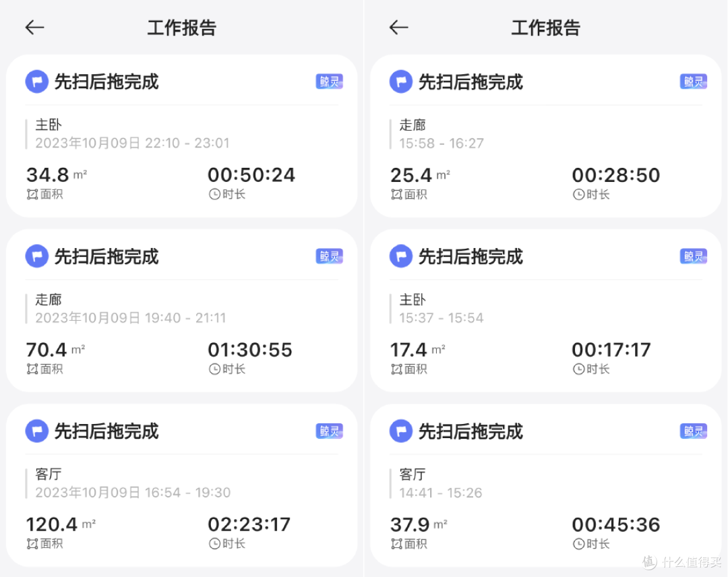This screenshot has width=728, height=577.
Task: Tap the flag icon on 主卧 22:10 card
Action: click(x=36, y=82)
